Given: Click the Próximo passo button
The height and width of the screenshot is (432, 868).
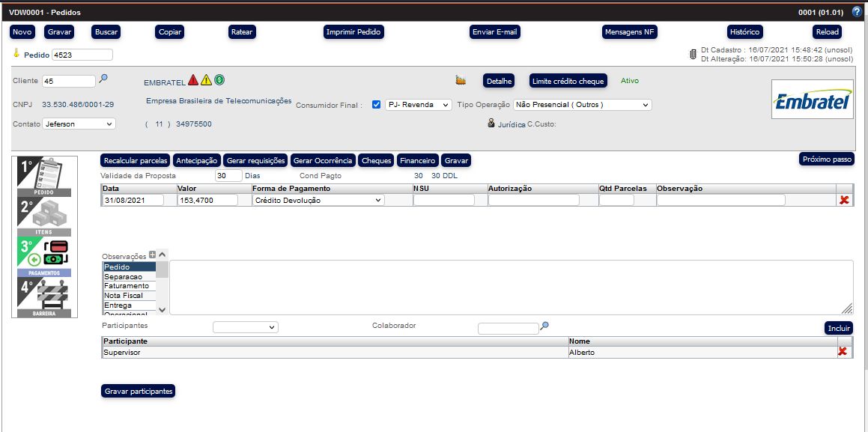Looking at the screenshot, I should [x=825, y=159].
